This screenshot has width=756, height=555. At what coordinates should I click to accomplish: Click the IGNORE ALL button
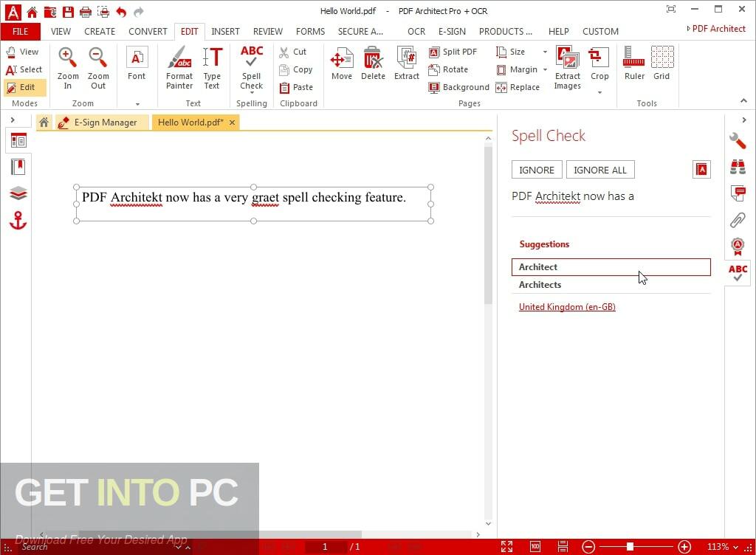599,170
